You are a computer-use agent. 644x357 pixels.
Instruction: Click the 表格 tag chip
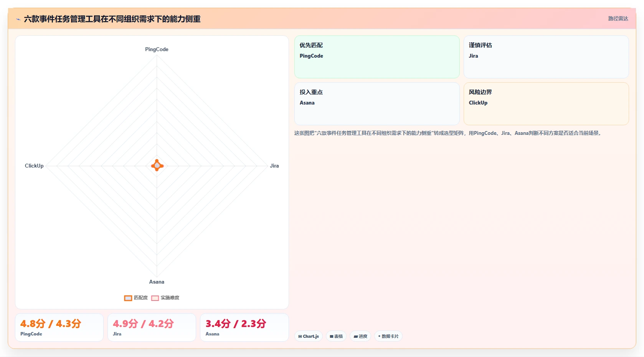pyautogui.click(x=336, y=336)
